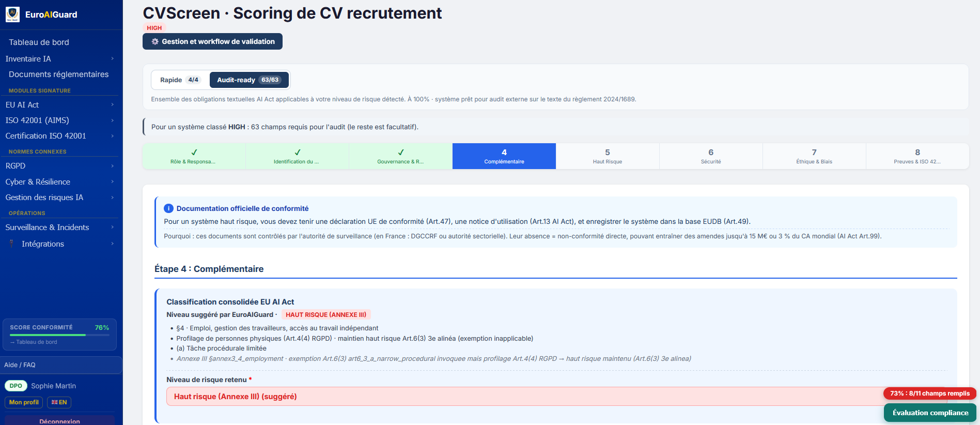Click the Intégrations plug icon in sidebar
The image size is (980, 425).
click(11, 244)
